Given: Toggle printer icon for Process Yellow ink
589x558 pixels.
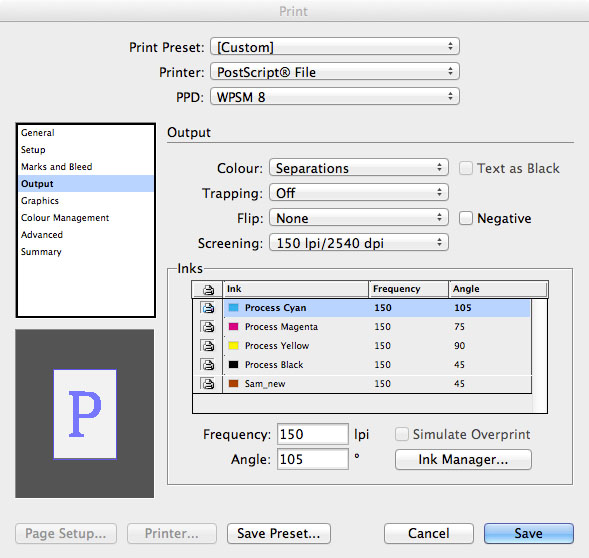Looking at the screenshot, I should [x=208, y=346].
